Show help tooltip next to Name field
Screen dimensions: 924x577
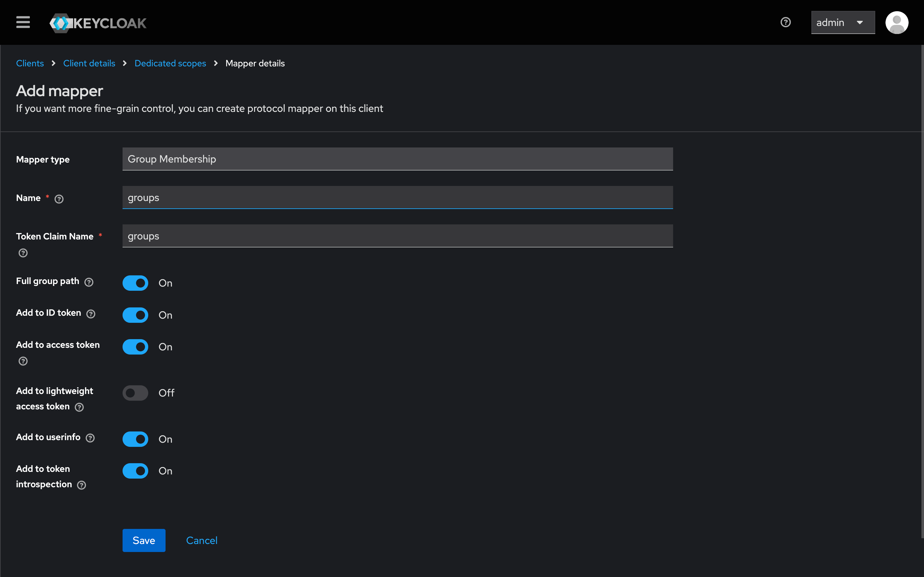(x=59, y=199)
